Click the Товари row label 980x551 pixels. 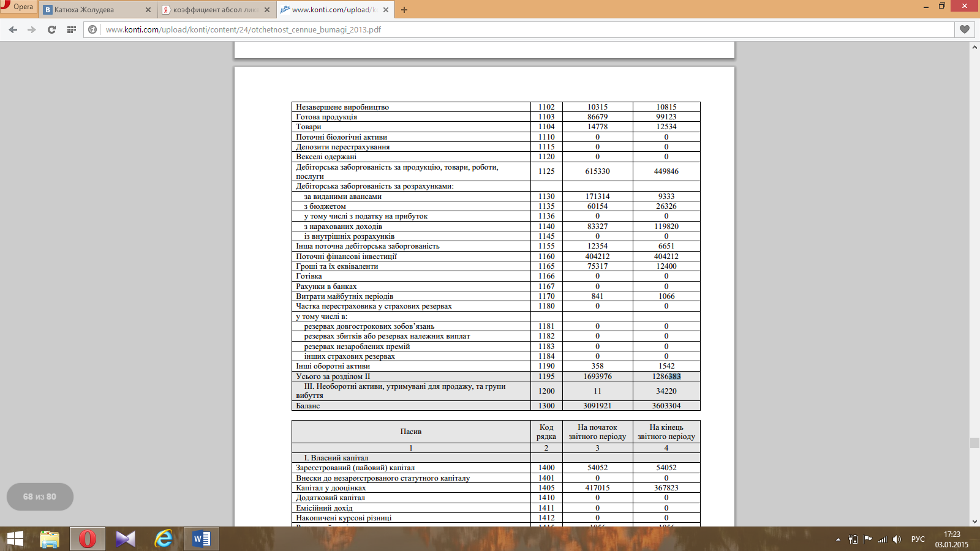click(x=309, y=127)
